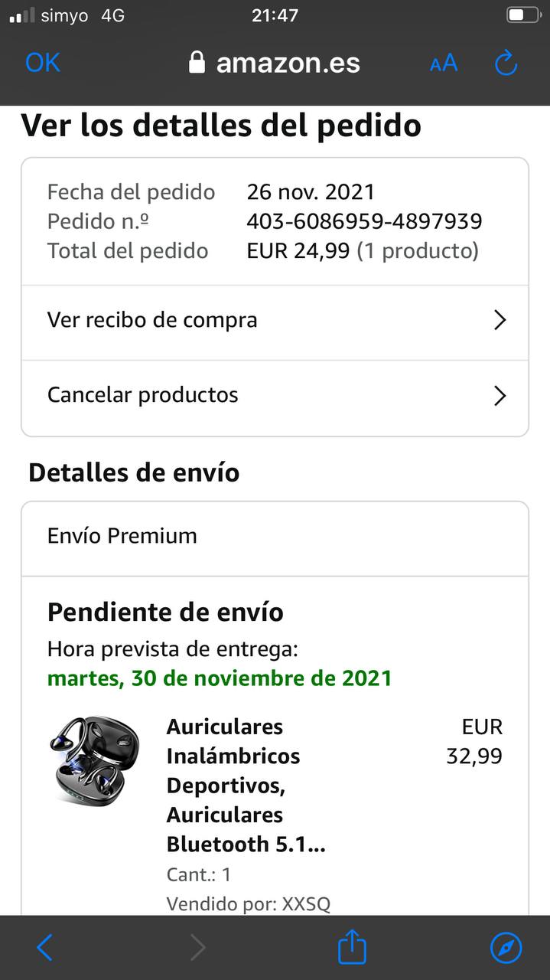Expand Ver recibo de compra chevron
Viewport: 550px width, 980px height.
point(500,320)
